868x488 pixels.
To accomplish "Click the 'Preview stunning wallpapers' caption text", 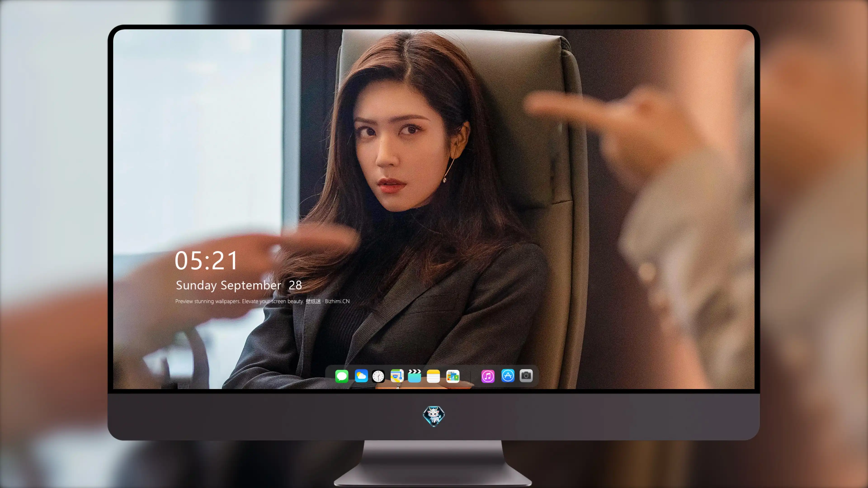I will click(x=262, y=301).
